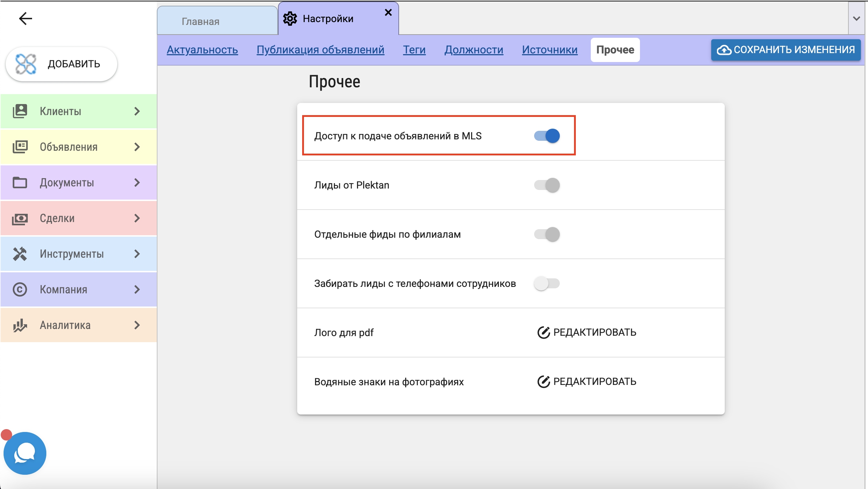This screenshot has height=489, width=868.
Task: Expand the Аналитика menu chevron
Action: click(137, 325)
